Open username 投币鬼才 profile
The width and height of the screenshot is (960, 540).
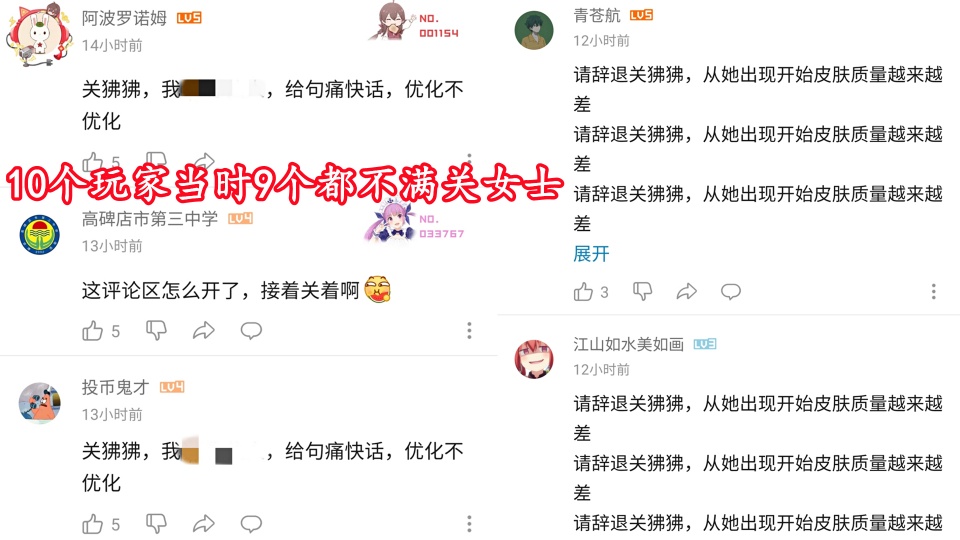(116, 387)
